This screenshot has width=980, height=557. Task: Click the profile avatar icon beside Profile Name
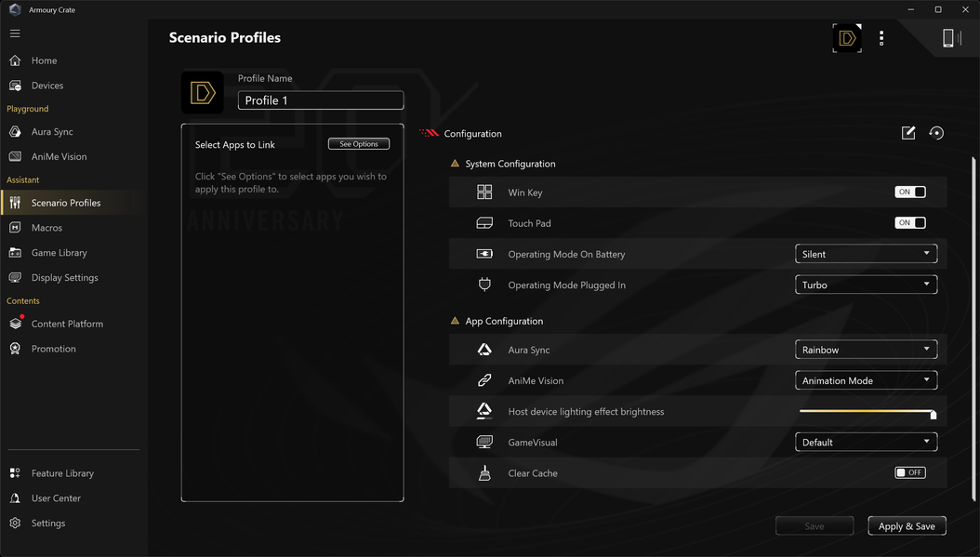(x=203, y=92)
